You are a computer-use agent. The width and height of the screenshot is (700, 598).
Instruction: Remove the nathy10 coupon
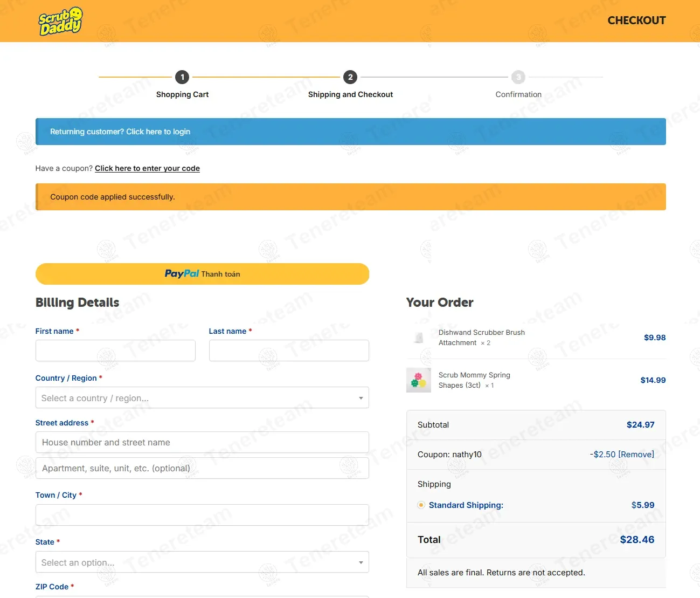pos(636,455)
